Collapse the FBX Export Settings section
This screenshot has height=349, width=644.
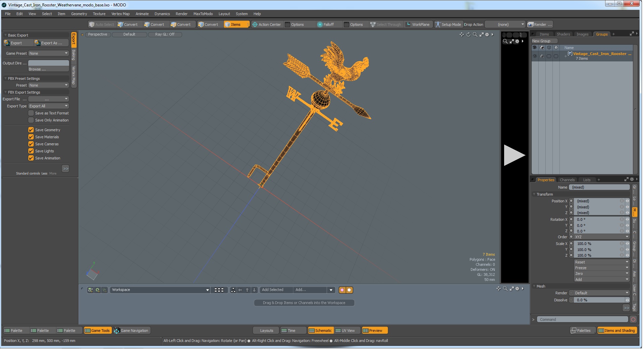[6, 92]
